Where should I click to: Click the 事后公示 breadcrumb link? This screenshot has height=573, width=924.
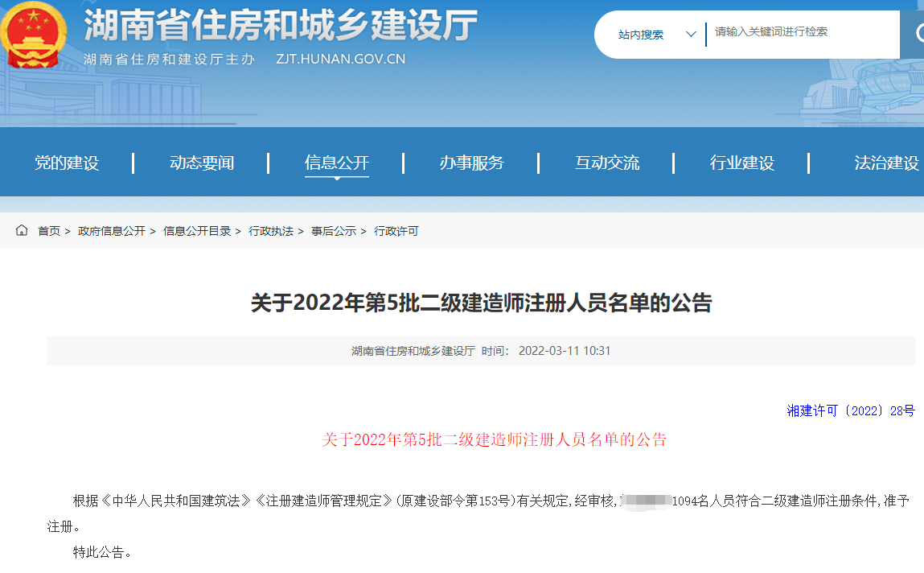334,230
